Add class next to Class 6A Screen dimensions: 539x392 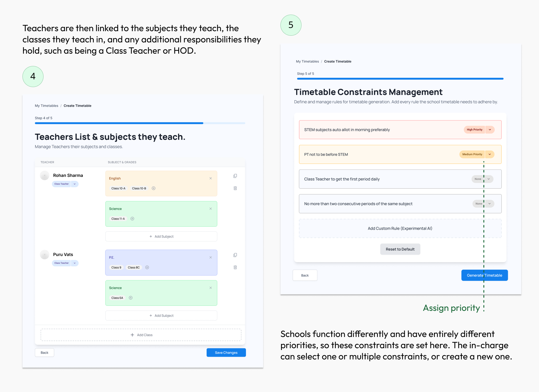click(x=131, y=298)
